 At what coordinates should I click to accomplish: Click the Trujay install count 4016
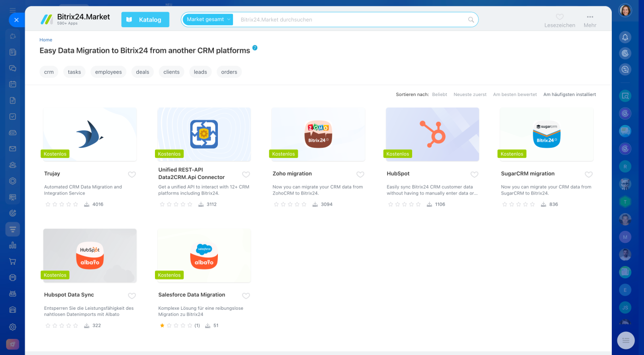(x=98, y=204)
